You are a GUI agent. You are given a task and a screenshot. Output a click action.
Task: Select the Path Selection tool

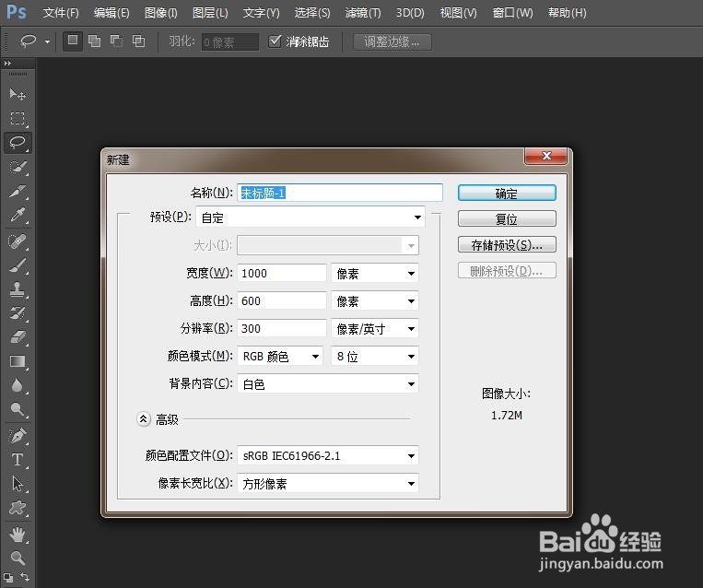click(18, 484)
